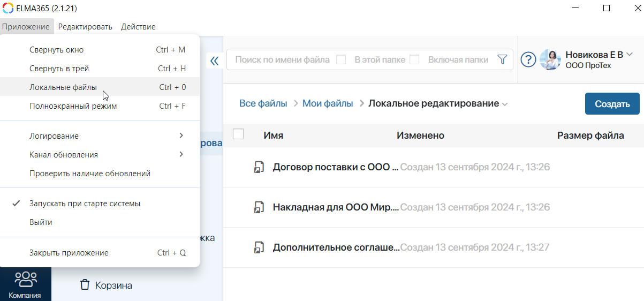
Task: Click file icon for Накладная для ООО Мир
Action: (x=259, y=207)
